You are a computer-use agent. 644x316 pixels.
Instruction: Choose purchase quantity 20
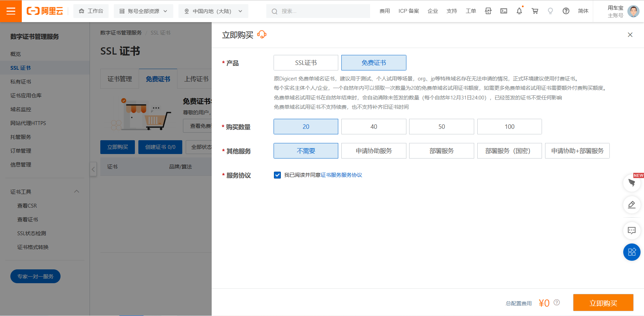pyautogui.click(x=306, y=127)
